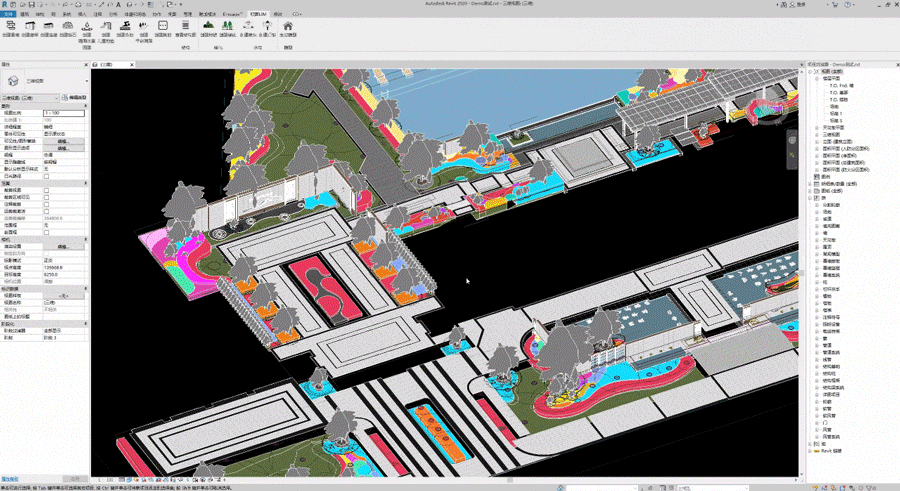Image resolution: width=900 pixels, height=491 pixels.
Task: Toggle the 裁剪视图 checkbox
Action: coord(46,190)
